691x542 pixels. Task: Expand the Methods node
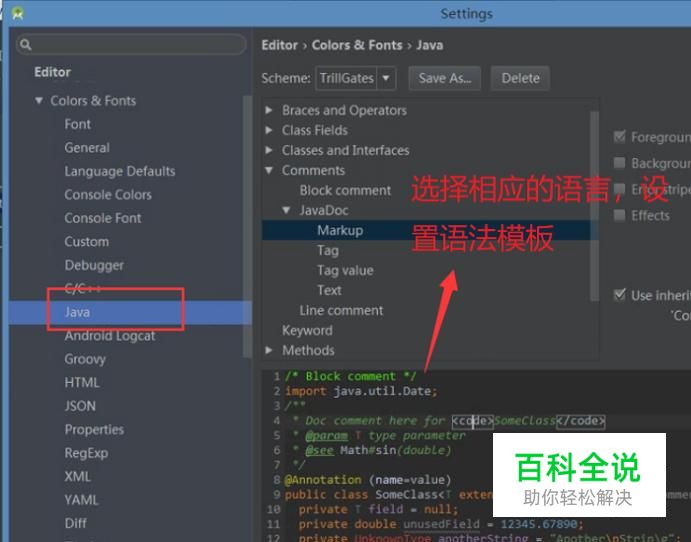pos(269,350)
